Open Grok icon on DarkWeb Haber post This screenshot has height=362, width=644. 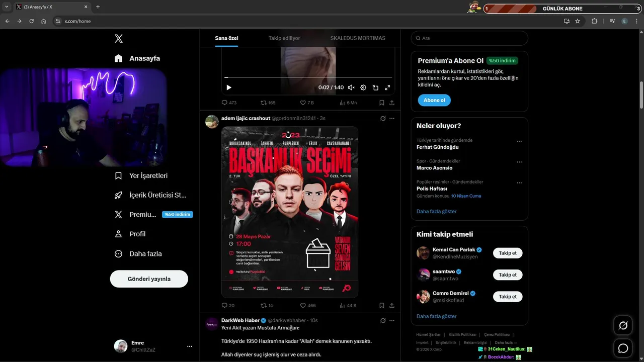[x=383, y=320]
